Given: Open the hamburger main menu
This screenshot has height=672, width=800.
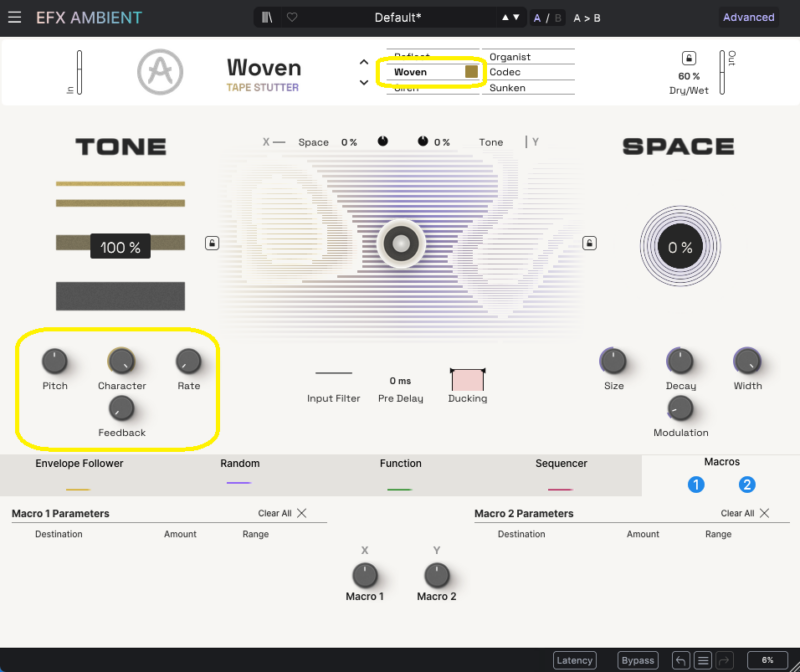Looking at the screenshot, I should [x=14, y=17].
